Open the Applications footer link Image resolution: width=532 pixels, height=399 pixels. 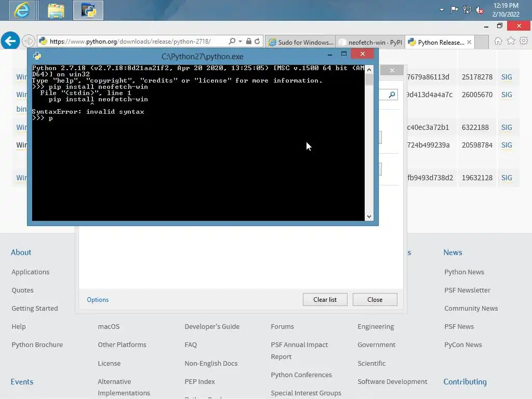pyautogui.click(x=31, y=272)
